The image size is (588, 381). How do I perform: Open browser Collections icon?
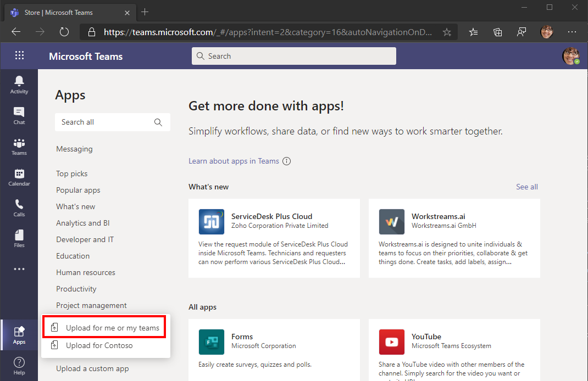[498, 32]
